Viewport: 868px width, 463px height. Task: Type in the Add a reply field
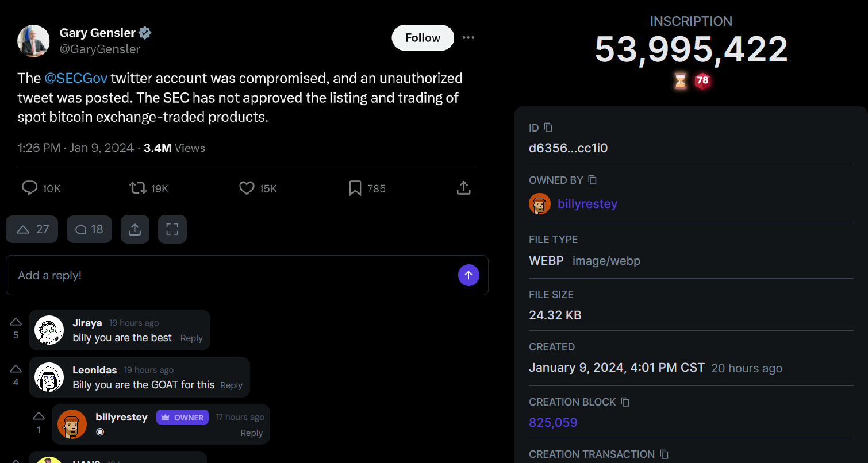pyautogui.click(x=230, y=275)
